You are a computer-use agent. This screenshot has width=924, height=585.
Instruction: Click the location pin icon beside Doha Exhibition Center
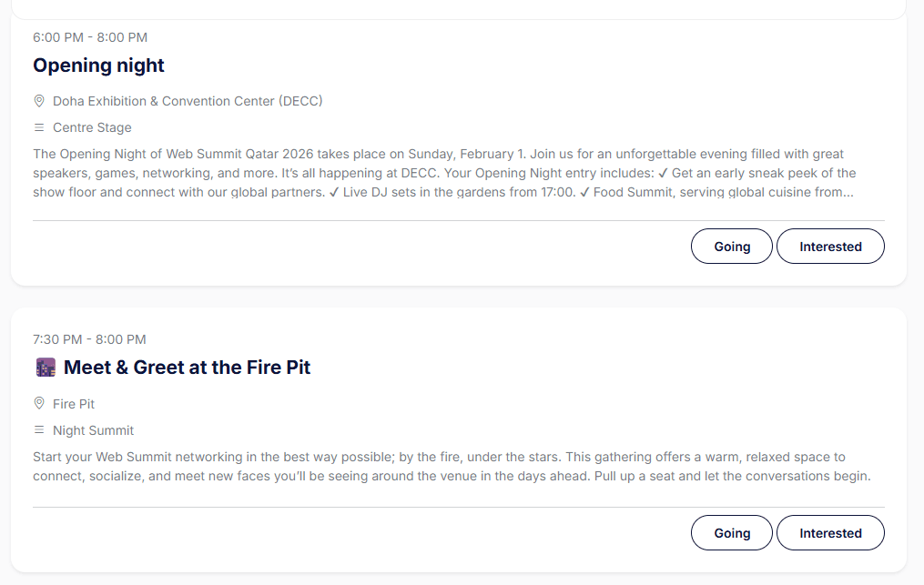39,101
